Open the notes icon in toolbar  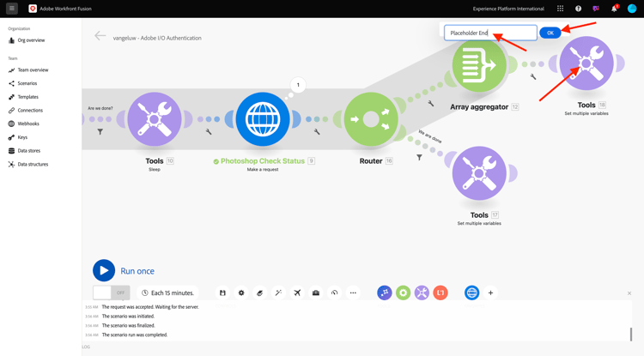tap(259, 293)
